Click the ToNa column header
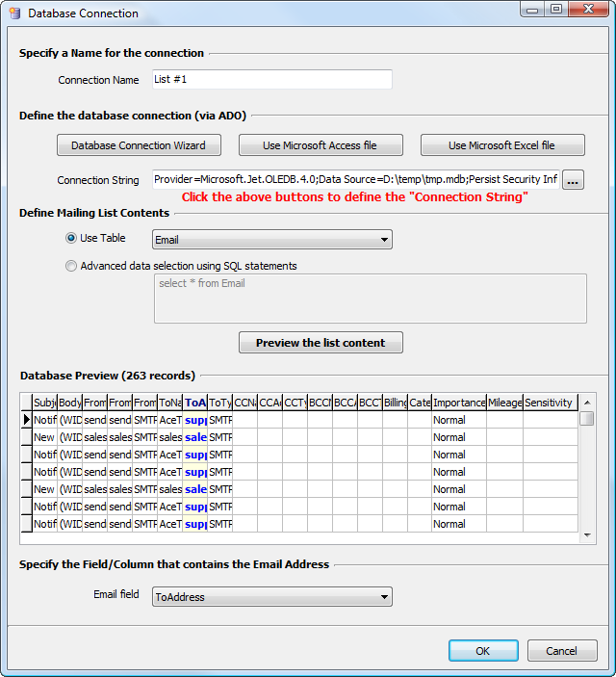The height and width of the screenshot is (677, 616). click(x=170, y=403)
